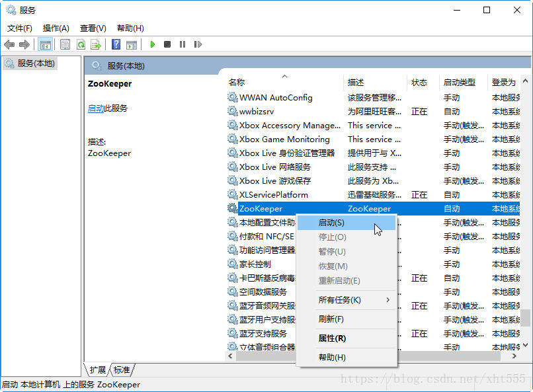Sort by the 登录为 column header

coord(504,82)
